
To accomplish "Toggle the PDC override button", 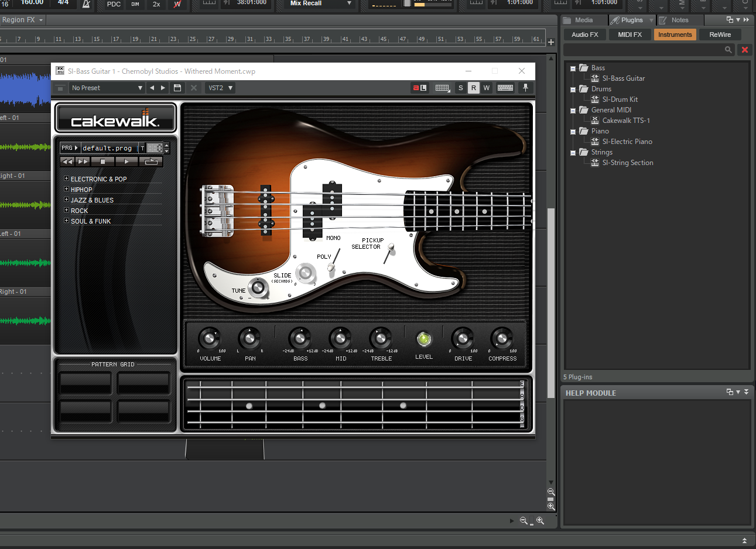I will (114, 4).
